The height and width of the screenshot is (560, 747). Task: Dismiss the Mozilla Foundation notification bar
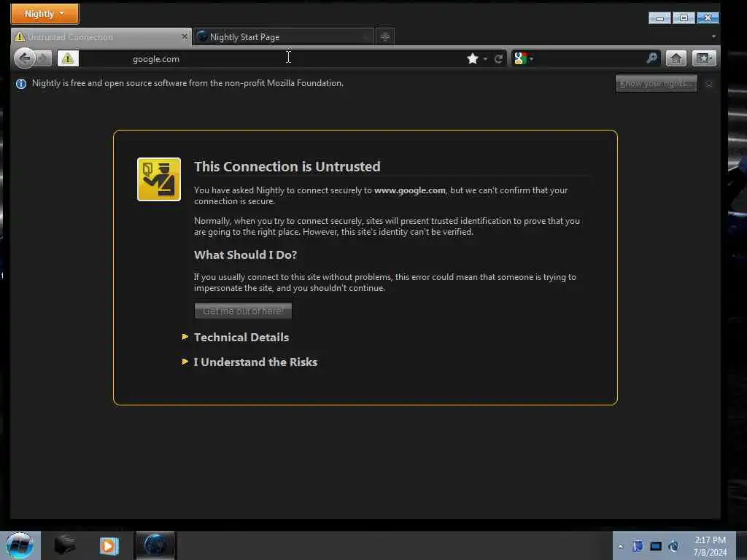tap(709, 85)
